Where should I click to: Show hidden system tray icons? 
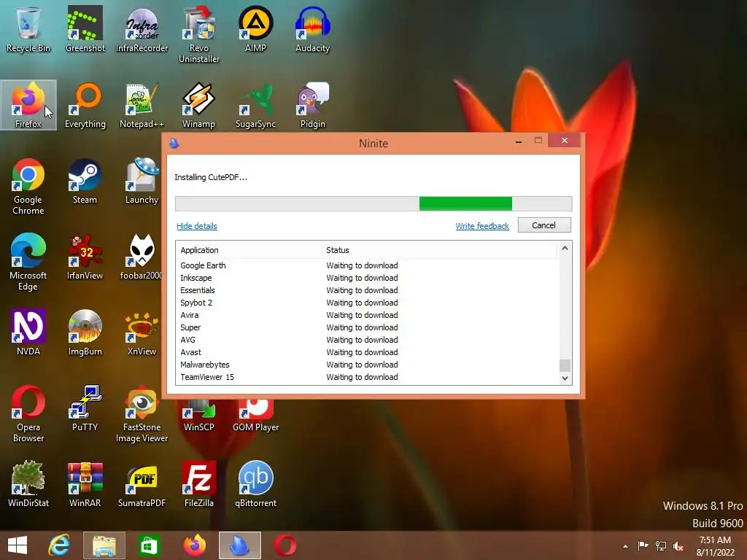coord(625,546)
